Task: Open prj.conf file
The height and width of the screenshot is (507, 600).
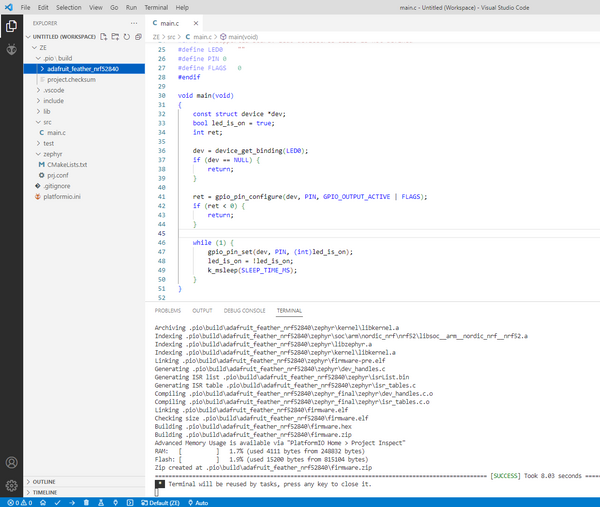Action: click(58, 175)
